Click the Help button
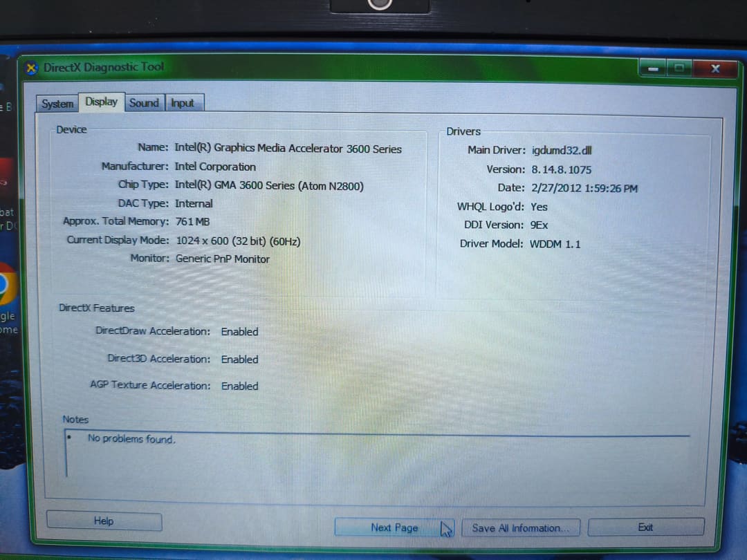The width and height of the screenshot is (747, 560). coord(104,521)
